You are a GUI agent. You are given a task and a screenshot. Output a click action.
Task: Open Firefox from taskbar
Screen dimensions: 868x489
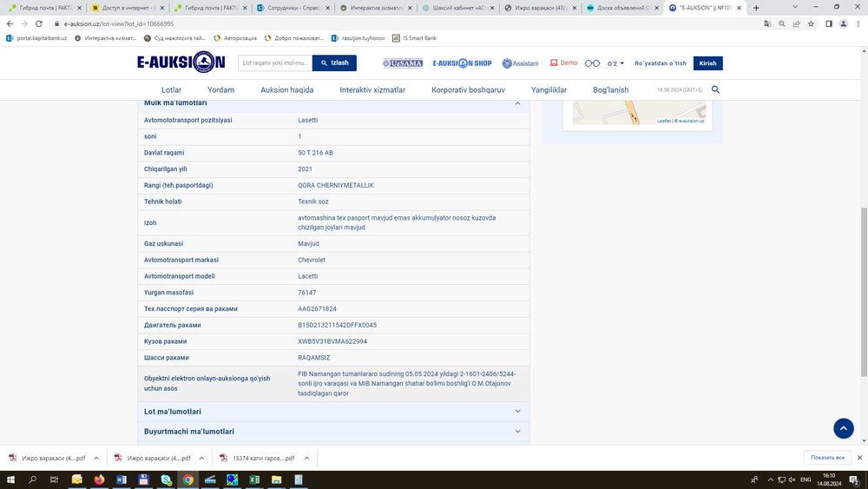pos(99,479)
